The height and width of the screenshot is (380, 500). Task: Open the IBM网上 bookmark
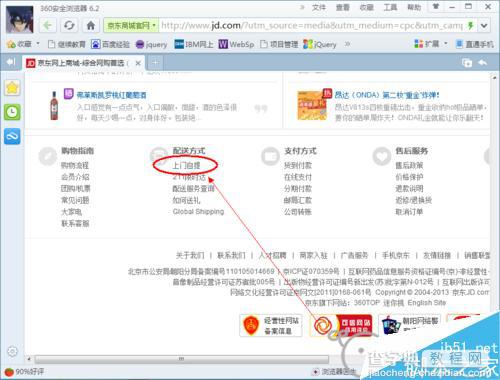tap(194, 44)
